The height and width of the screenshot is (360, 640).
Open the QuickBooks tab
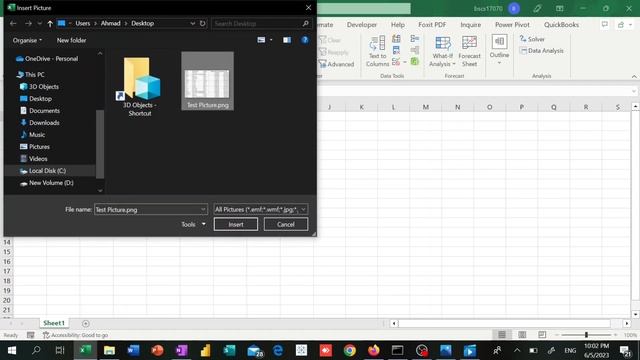(x=561, y=24)
